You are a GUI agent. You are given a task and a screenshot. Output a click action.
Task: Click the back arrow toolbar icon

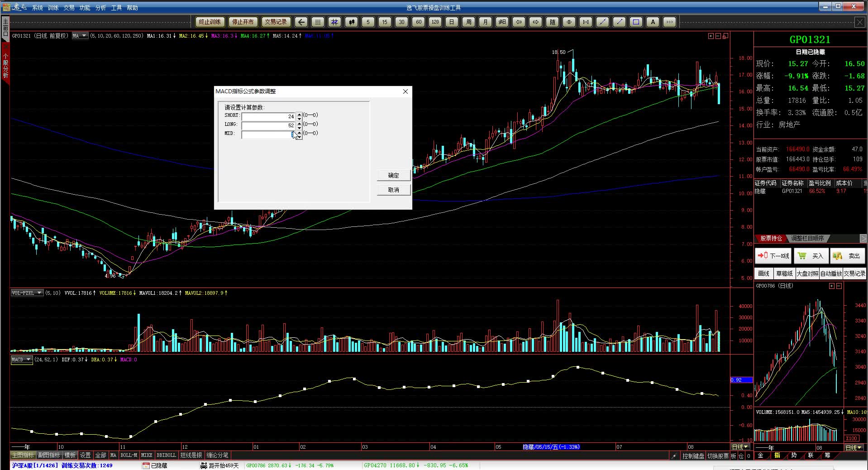pyautogui.click(x=301, y=22)
